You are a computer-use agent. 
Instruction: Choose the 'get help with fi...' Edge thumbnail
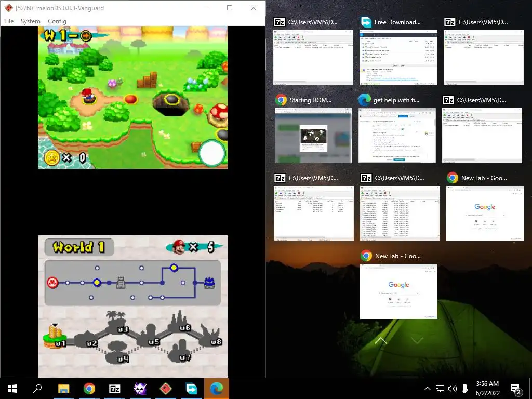pyautogui.click(x=397, y=136)
